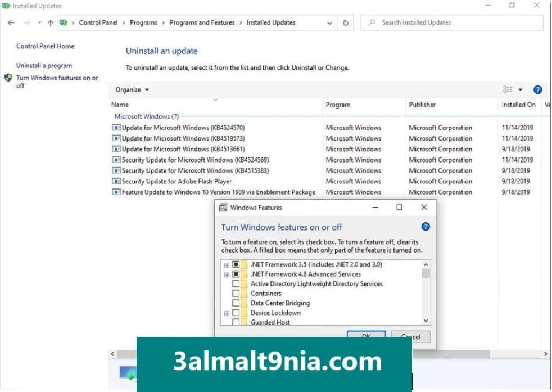
Task: Click the Feature Update 1909 icon
Action: click(116, 192)
